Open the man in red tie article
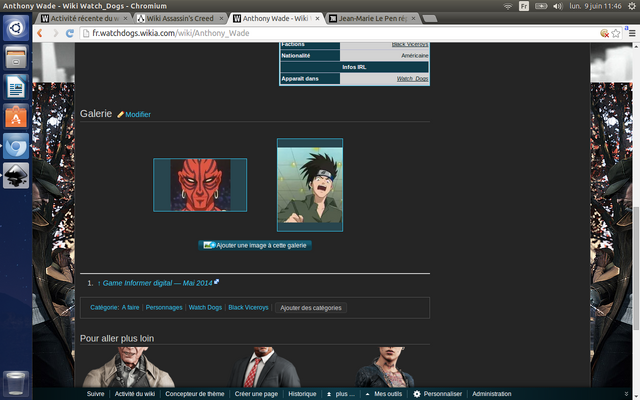This screenshot has width=640, height=400. pos(265,367)
